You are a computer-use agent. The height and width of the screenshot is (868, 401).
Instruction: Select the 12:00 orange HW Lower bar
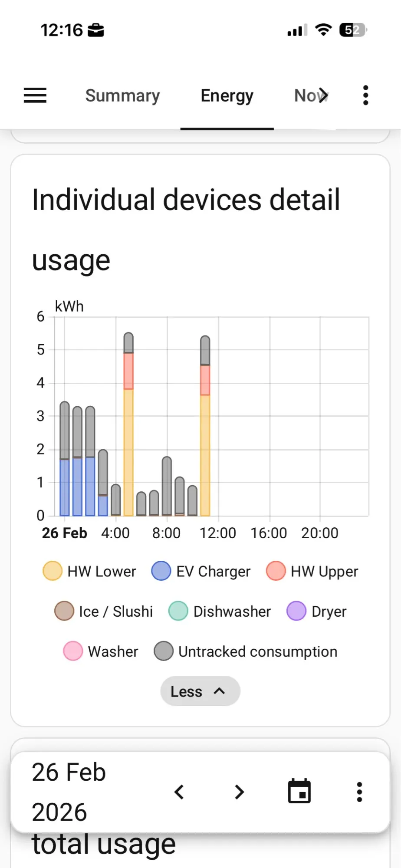205,455
